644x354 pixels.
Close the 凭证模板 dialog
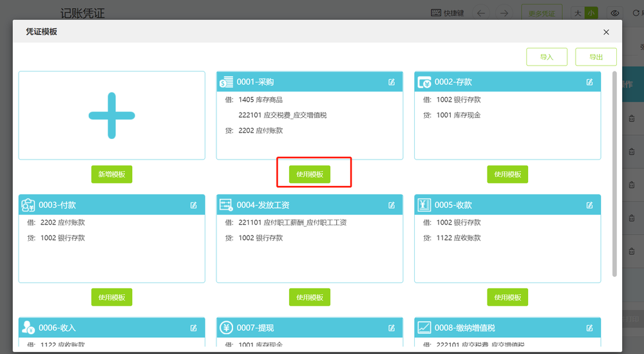pyautogui.click(x=606, y=32)
